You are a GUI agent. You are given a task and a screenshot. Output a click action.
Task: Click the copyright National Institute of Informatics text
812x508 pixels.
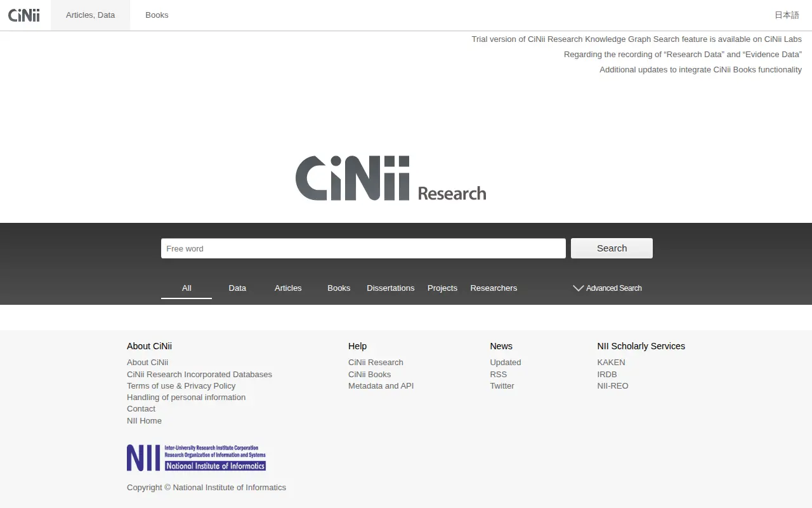(x=206, y=488)
